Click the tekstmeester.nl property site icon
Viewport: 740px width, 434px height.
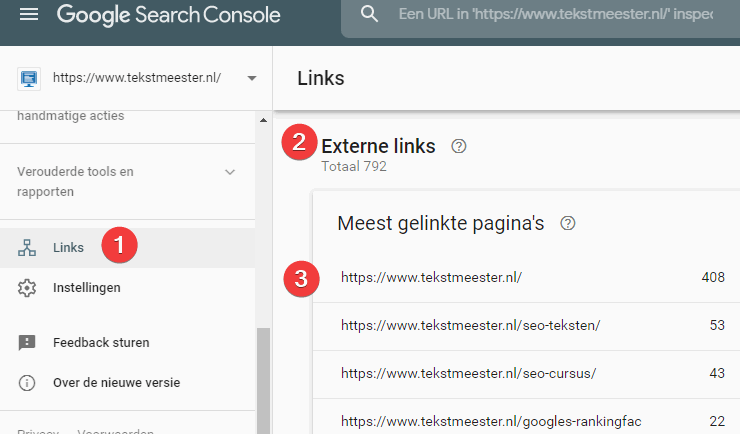[29, 78]
